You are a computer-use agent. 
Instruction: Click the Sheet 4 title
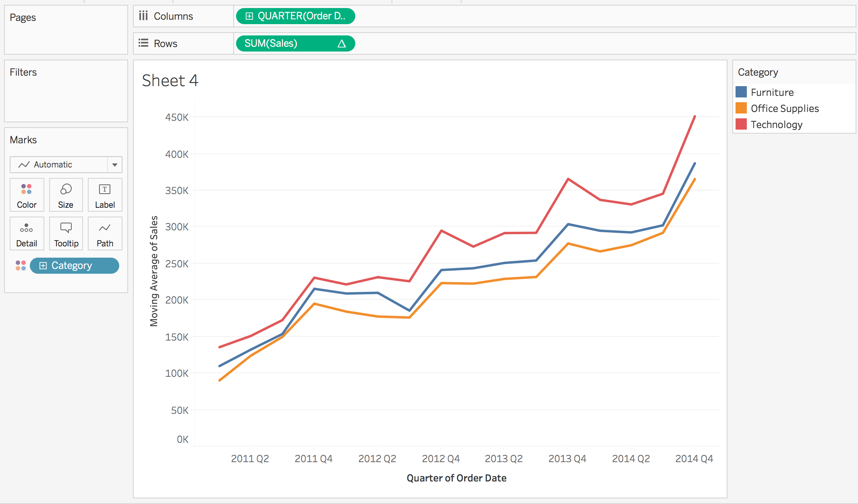[x=170, y=81]
